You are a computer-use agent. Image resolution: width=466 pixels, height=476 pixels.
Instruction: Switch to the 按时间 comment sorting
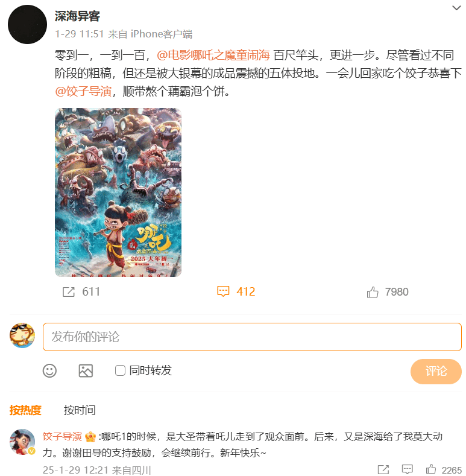pyautogui.click(x=80, y=410)
